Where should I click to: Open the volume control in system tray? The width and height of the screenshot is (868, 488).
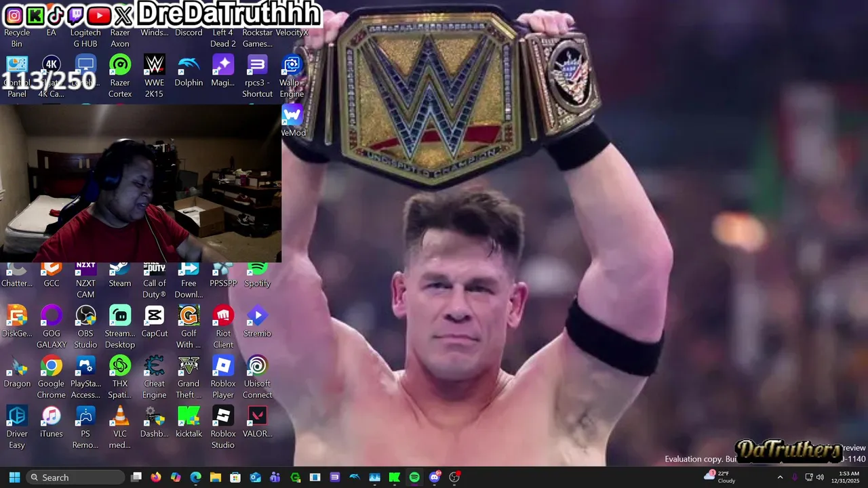(x=820, y=477)
